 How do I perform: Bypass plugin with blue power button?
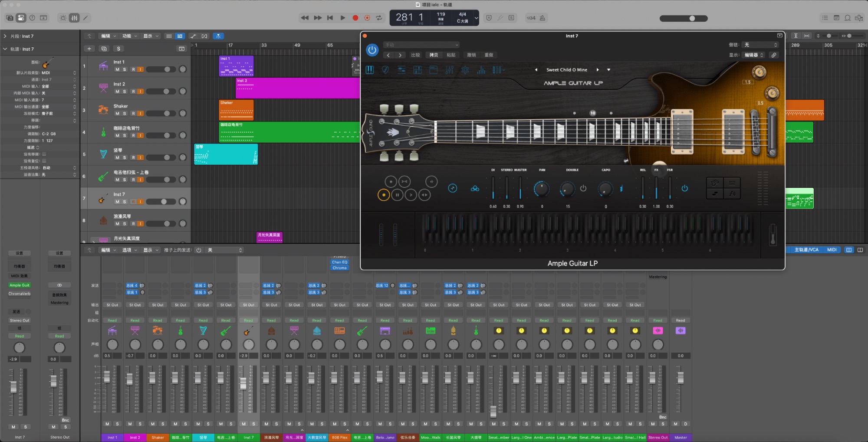pos(372,50)
